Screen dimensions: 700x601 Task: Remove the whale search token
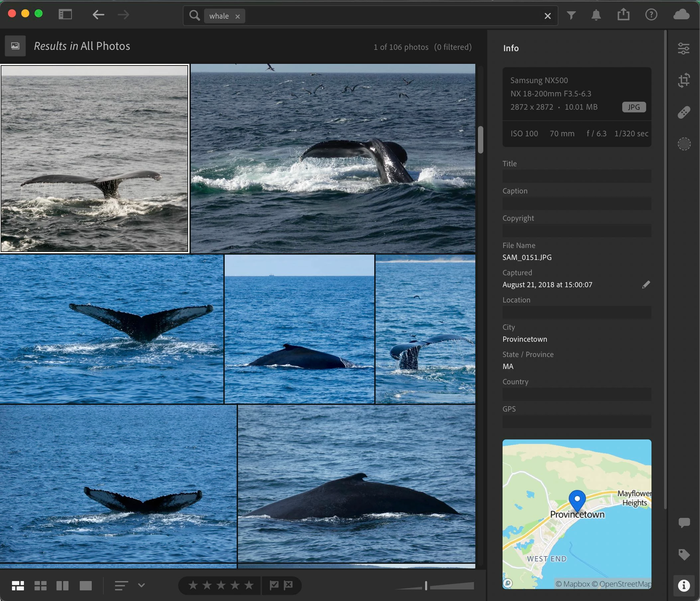click(238, 16)
